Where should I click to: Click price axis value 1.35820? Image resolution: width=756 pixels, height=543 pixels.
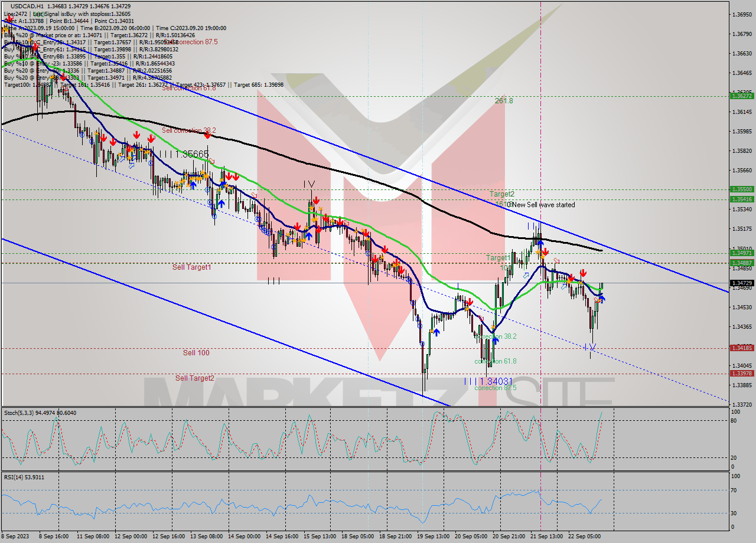click(x=742, y=151)
